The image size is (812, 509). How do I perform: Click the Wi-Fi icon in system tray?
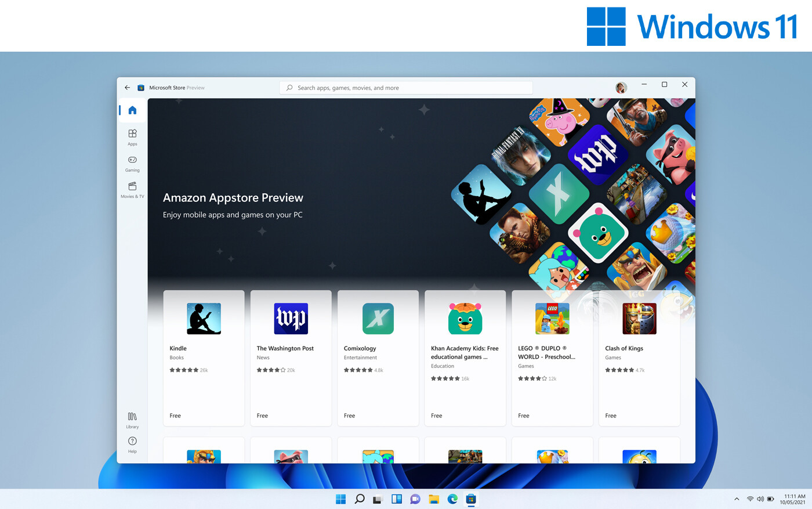(x=750, y=499)
